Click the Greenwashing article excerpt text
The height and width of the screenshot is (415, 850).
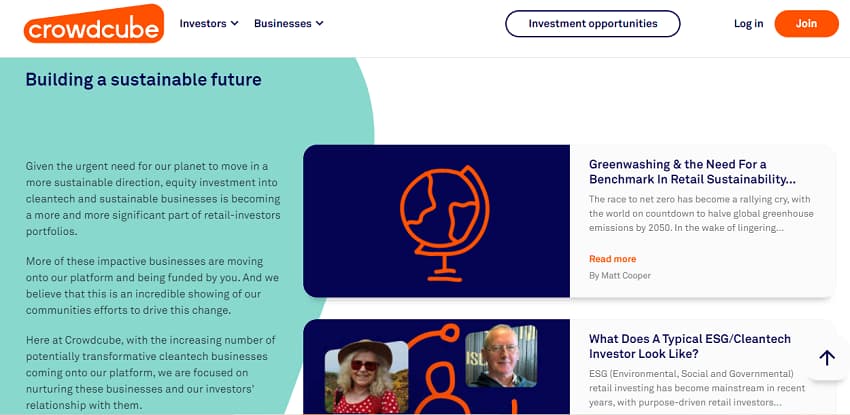pos(700,213)
